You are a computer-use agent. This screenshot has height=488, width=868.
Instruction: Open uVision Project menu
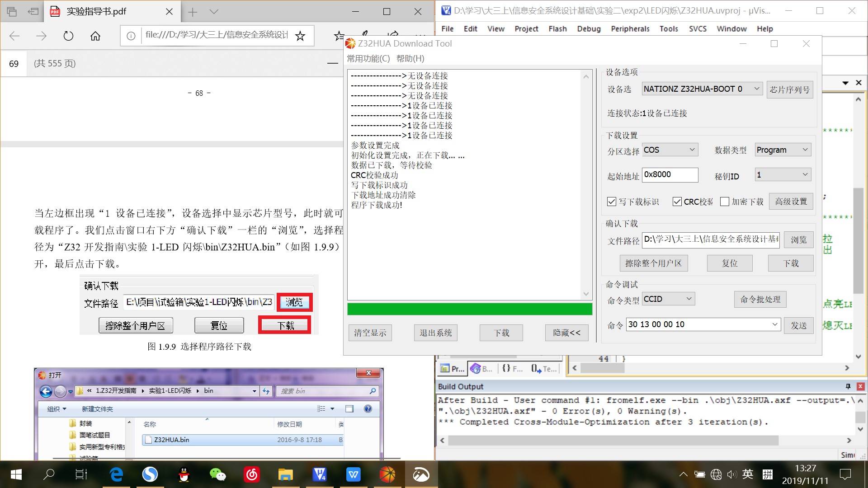click(526, 28)
